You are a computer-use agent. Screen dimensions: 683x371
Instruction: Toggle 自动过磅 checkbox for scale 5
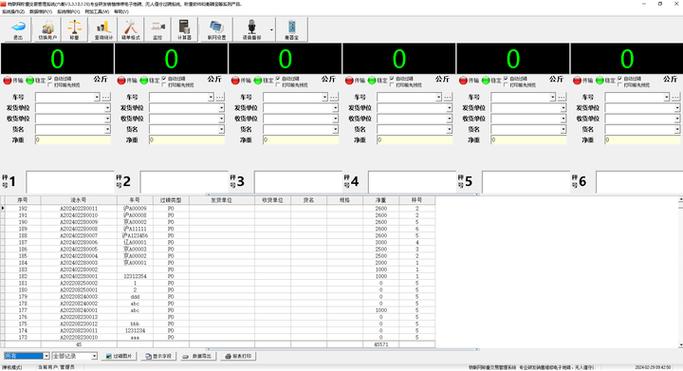(506, 78)
